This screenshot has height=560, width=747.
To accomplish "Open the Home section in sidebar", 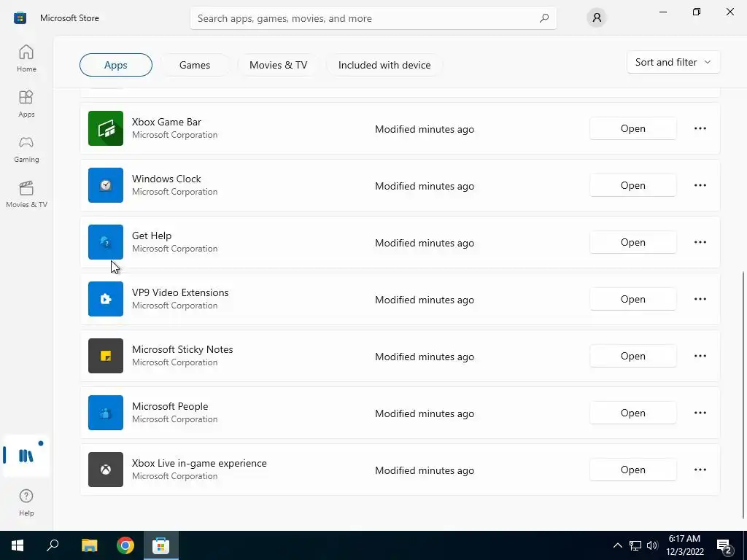I will tap(26, 58).
